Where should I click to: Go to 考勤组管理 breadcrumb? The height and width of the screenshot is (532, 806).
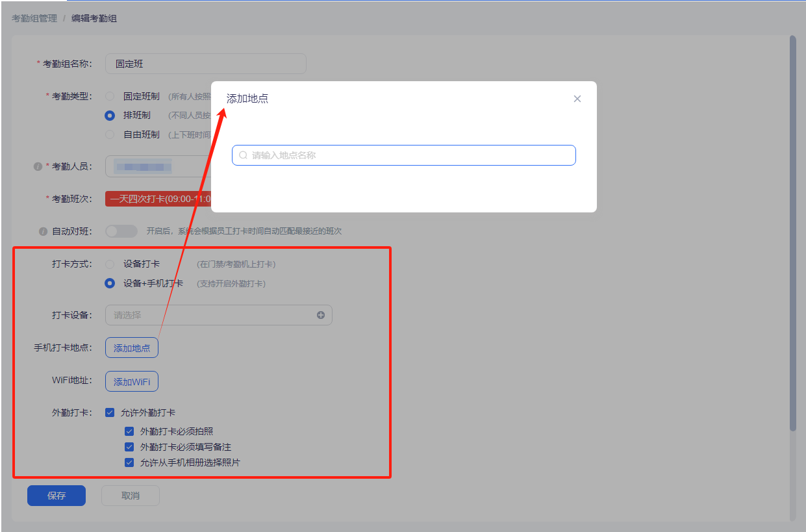[x=34, y=18]
